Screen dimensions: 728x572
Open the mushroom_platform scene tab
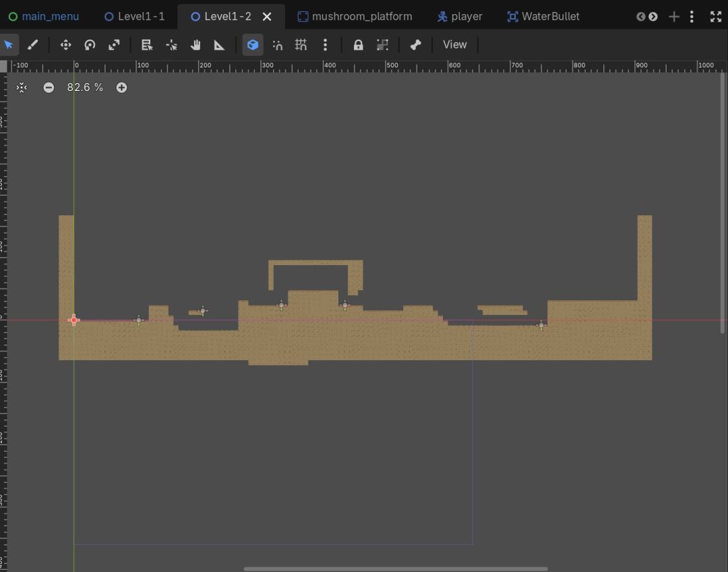(x=355, y=17)
